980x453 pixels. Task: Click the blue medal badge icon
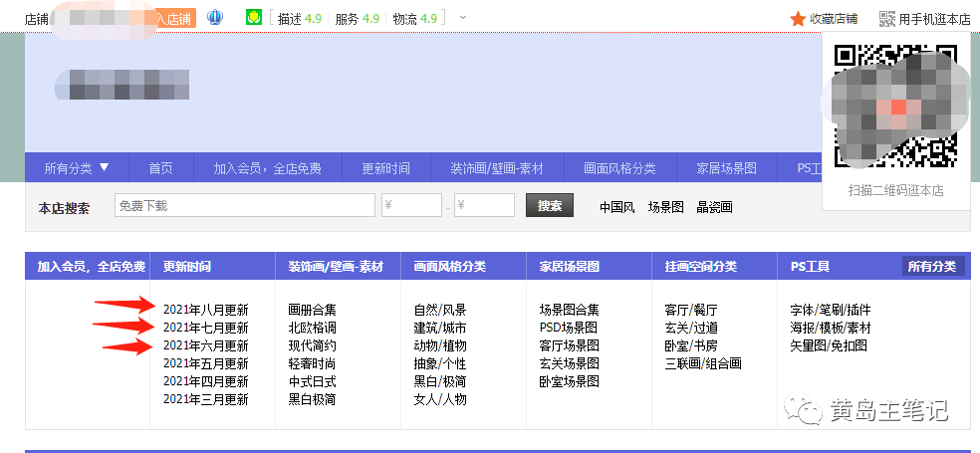215,18
